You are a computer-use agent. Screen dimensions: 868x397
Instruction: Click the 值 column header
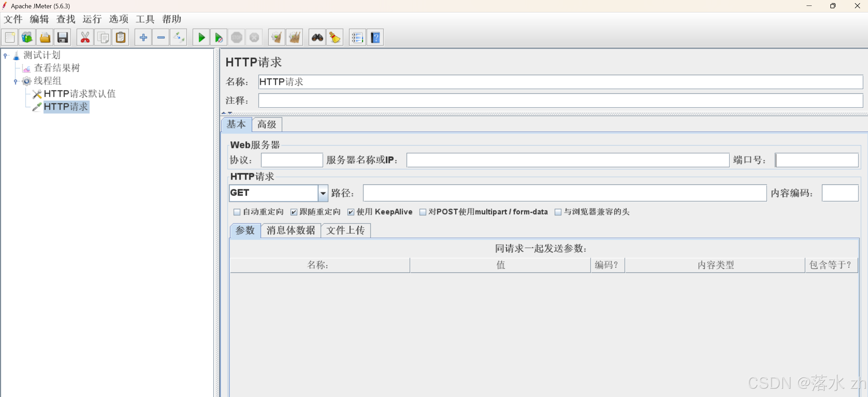tap(500, 265)
